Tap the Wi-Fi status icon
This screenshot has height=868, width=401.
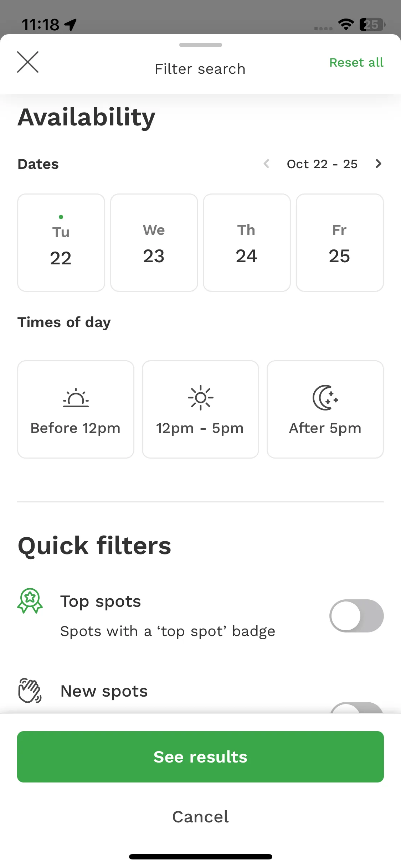pos(346,25)
